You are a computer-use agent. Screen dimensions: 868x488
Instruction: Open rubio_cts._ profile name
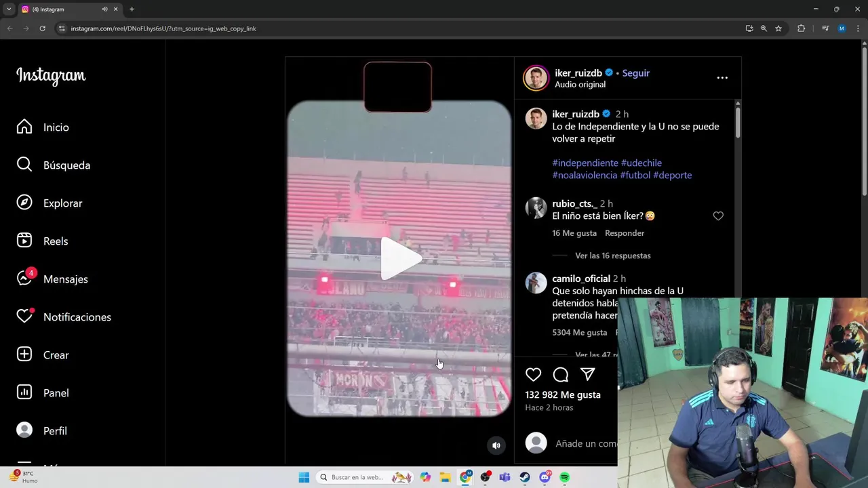(574, 204)
